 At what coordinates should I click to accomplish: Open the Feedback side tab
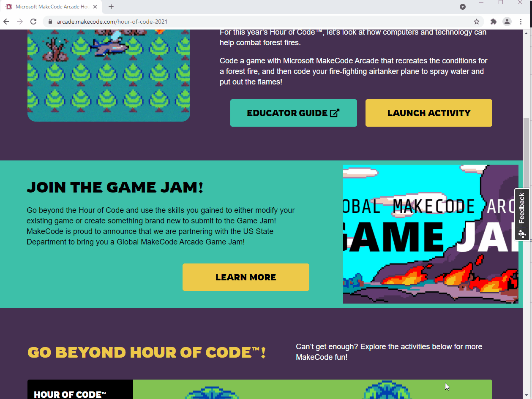pos(522,208)
